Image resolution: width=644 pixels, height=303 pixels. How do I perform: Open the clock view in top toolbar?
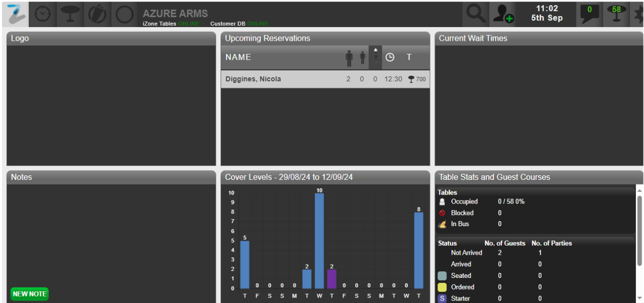43,14
